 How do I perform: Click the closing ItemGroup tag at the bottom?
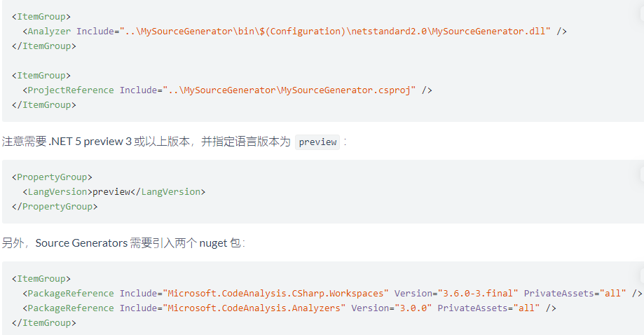(x=44, y=323)
